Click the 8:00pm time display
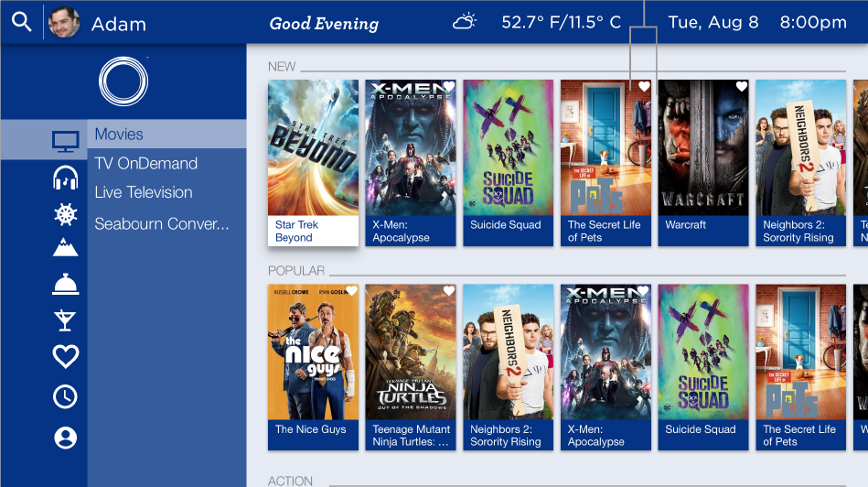 point(813,22)
